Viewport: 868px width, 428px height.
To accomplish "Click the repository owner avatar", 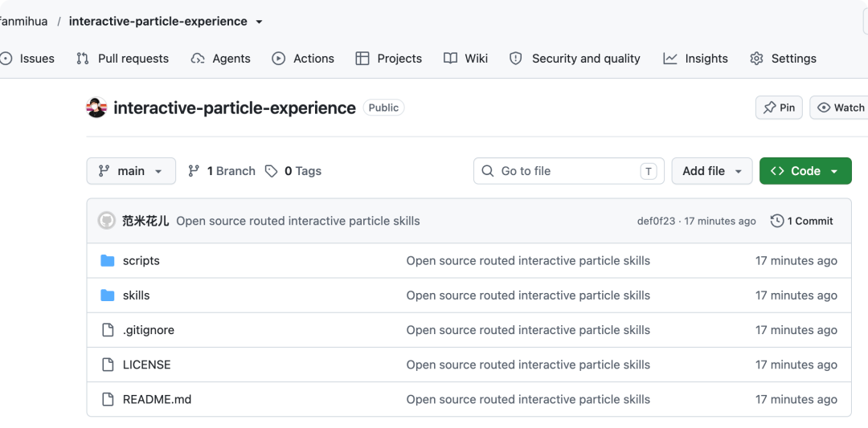I will coord(96,108).
